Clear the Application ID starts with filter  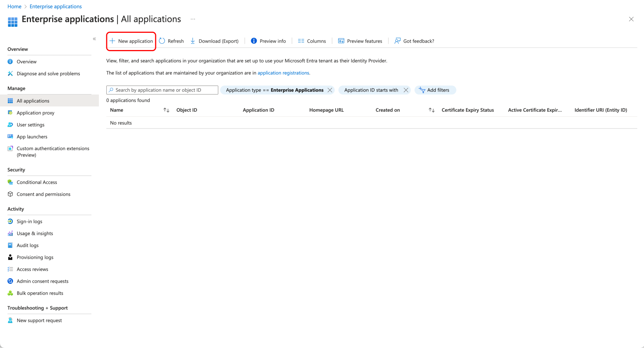406,90
